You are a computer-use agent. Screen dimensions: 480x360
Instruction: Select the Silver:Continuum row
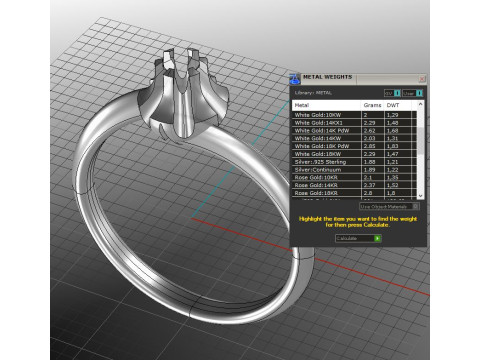355,170
